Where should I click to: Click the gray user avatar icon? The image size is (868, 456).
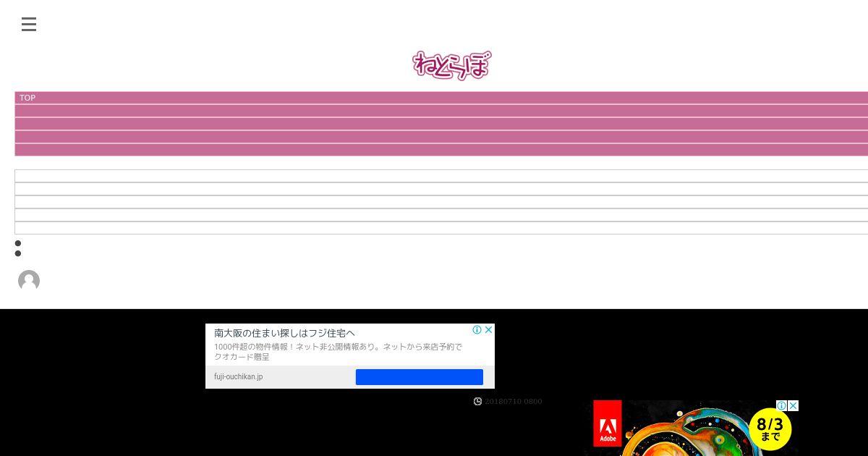click(29, 281)
